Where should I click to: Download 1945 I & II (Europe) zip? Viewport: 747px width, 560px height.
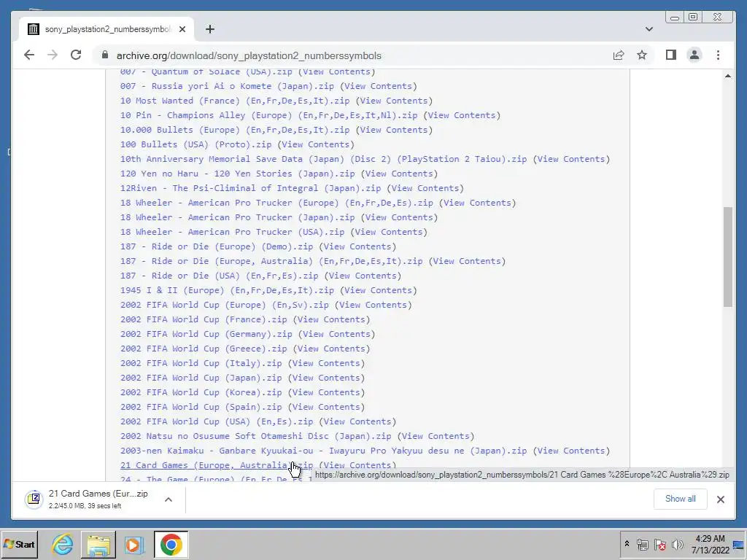227,290
